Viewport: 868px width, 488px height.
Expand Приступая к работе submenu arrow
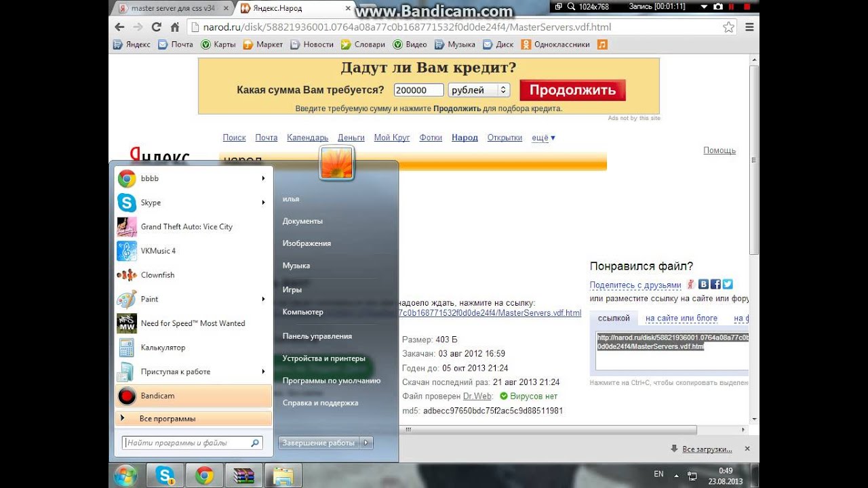pyautogui.click(x=263, y=371)
